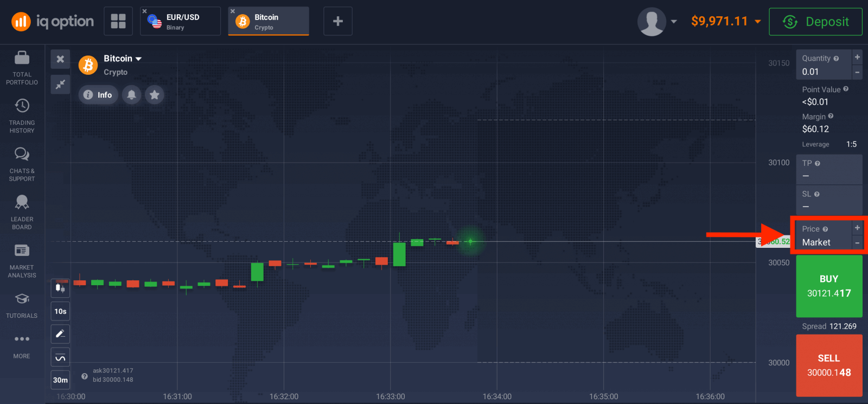Viewport: 868px width, 404px height.
Task: Show Point Value help icon
Action: pyautogui.click(x=846, y=89)
